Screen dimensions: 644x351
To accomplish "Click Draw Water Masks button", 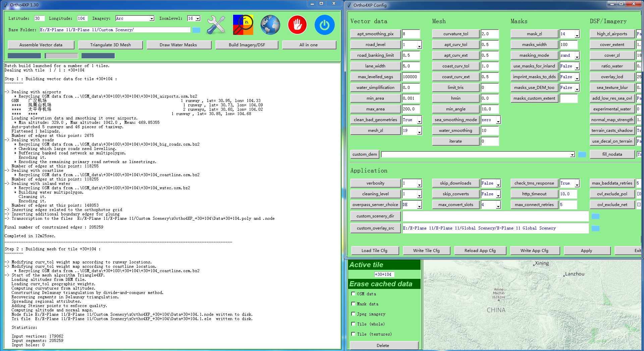I will pyautogui.click(x=178, y=45).
